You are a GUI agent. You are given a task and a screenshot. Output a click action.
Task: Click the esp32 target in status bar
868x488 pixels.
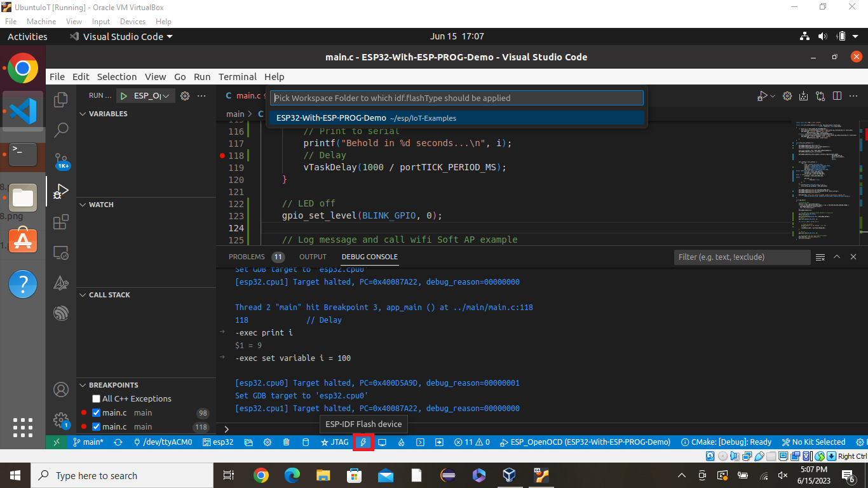coord(218,442)
